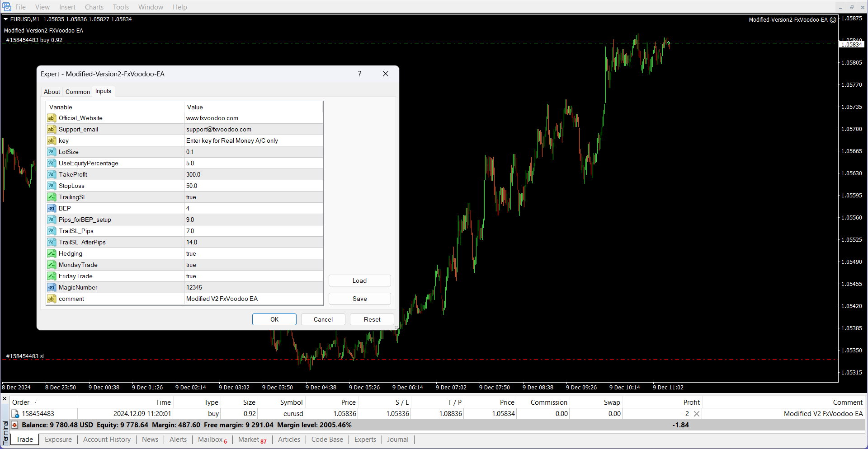This screenshot has height=449, width=868.
Task: Click the question mark help icon in dialog
Action: (x=360, y=74)
